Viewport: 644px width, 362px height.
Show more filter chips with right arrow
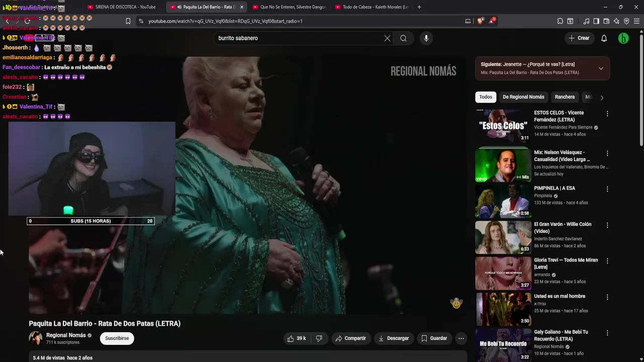tap(602, 98)
